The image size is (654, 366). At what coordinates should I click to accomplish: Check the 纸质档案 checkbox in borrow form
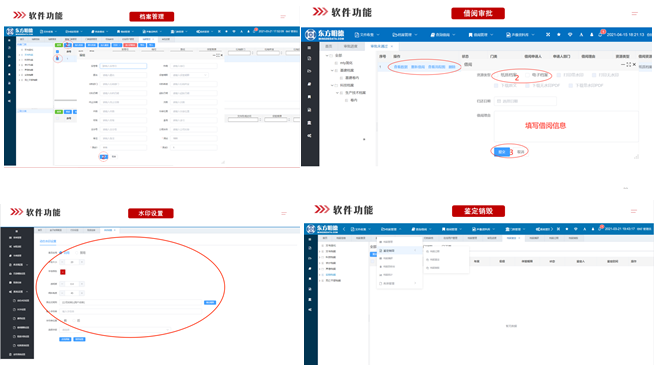(x=496, y=75)
